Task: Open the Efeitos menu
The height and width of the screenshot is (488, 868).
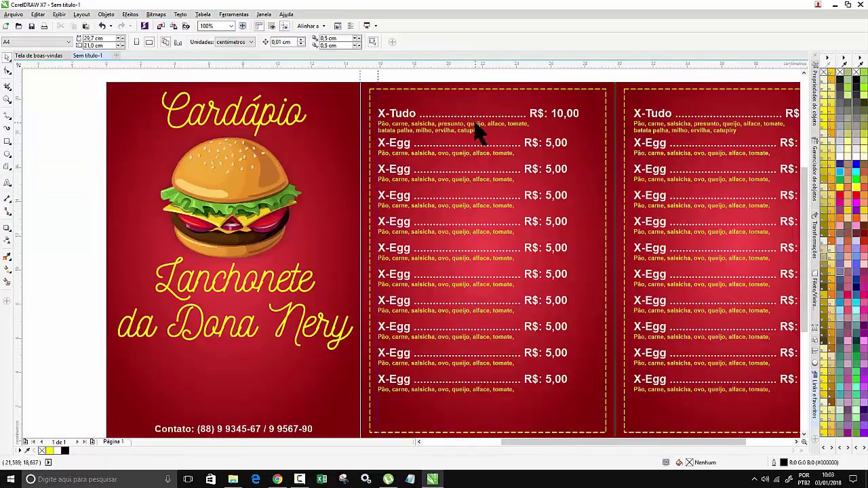Action: [x=130, y=14]
